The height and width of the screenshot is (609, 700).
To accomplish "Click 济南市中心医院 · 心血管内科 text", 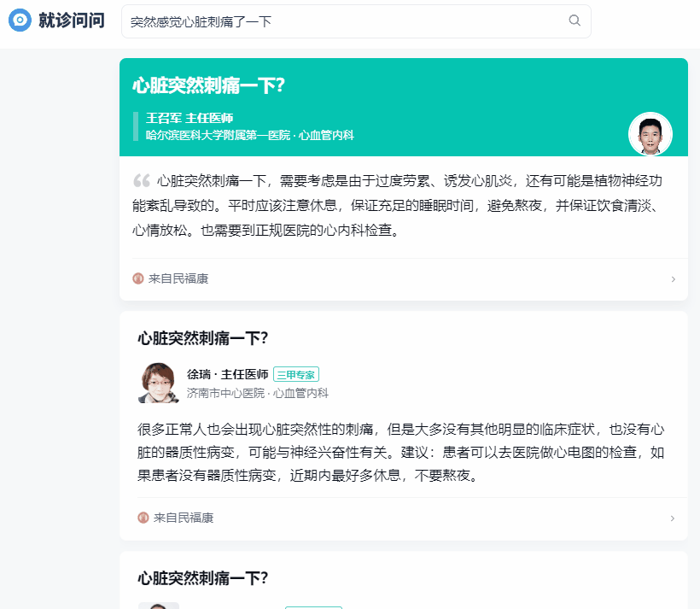I will (257, 393).
